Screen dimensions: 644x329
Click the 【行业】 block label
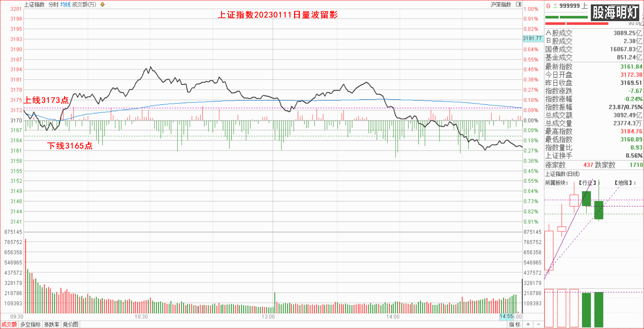pos(587,183)
